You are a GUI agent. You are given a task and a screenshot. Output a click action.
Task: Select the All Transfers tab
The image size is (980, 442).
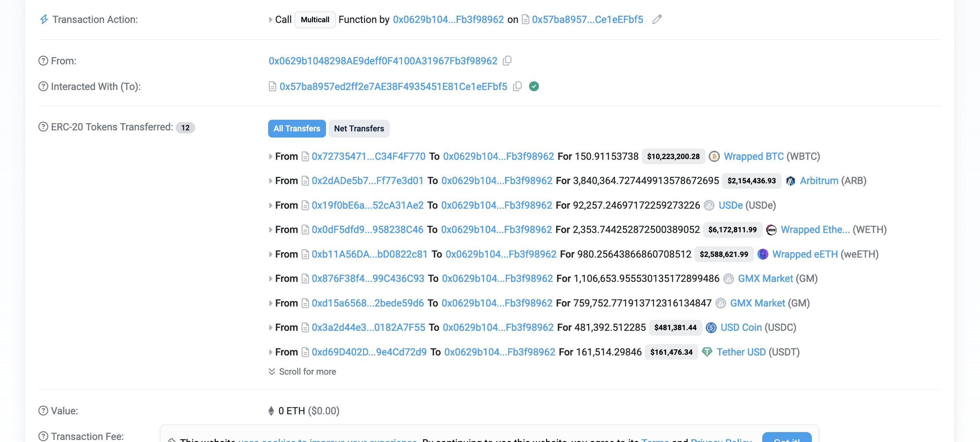pyautogui.click(x=296, y=128)
